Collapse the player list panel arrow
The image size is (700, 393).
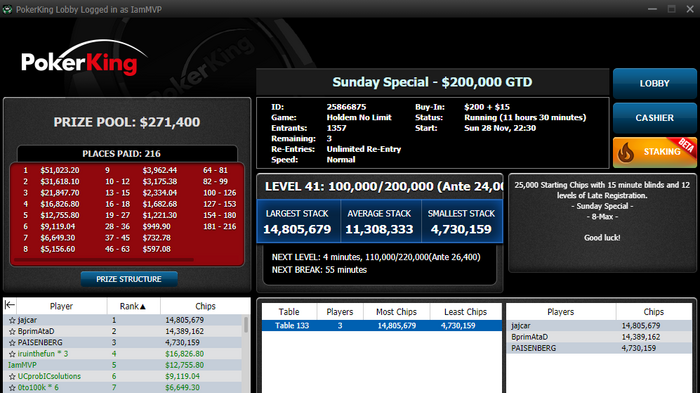click(10, 305)
